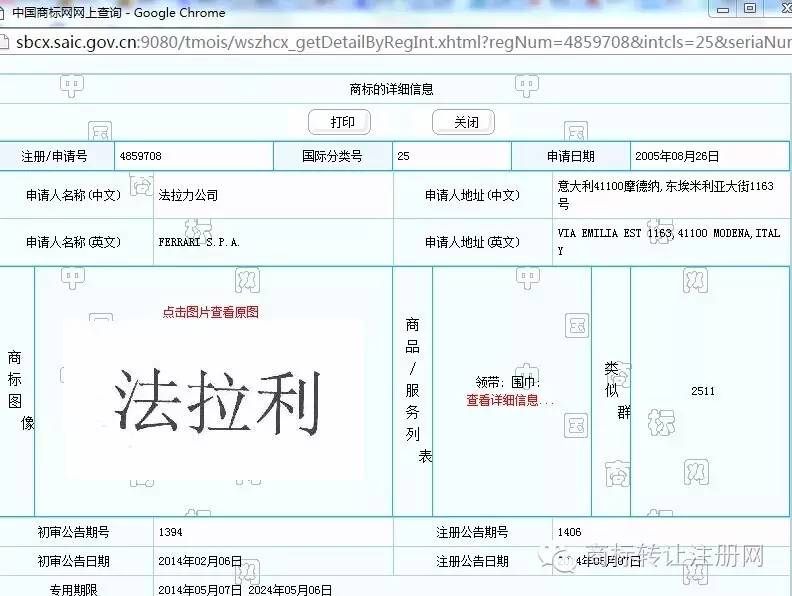Select applicant name FERRARI S.P.A.
The width and height of the screenshot is (792, 596).
tap(199, 242)
